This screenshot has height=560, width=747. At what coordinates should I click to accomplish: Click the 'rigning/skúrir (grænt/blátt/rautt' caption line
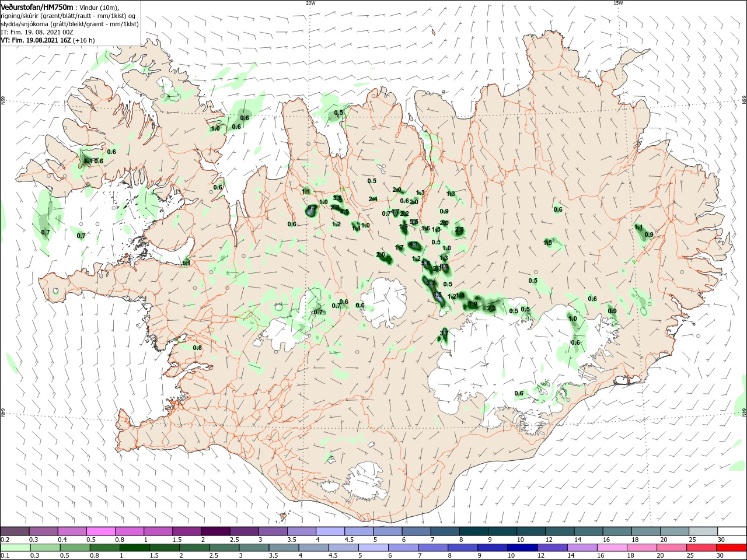click(68, 16)
